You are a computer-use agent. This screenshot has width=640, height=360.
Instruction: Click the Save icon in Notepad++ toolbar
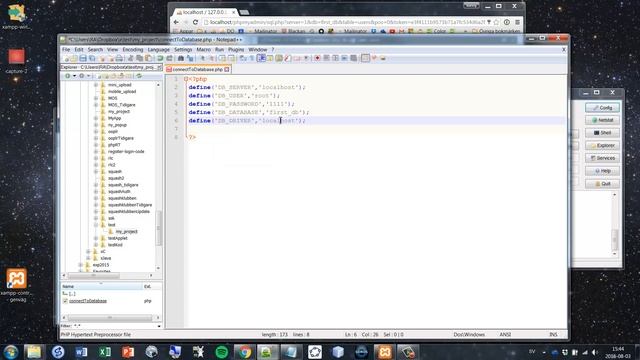click(83, 58)
